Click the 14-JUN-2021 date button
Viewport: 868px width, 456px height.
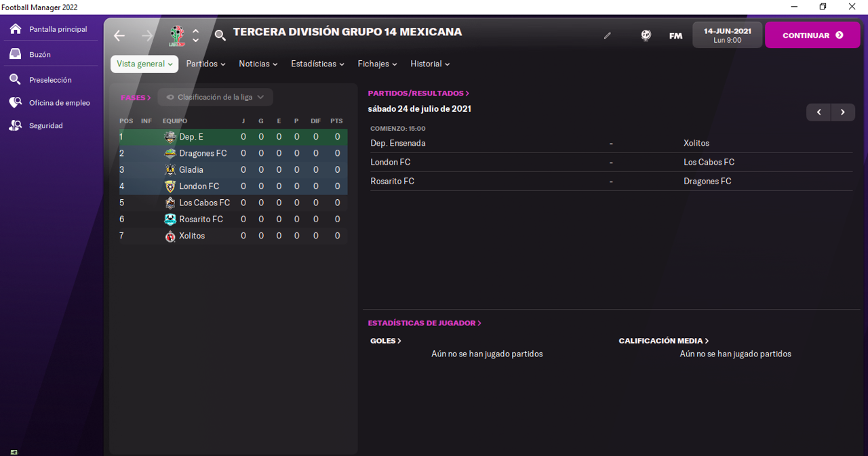728,35
